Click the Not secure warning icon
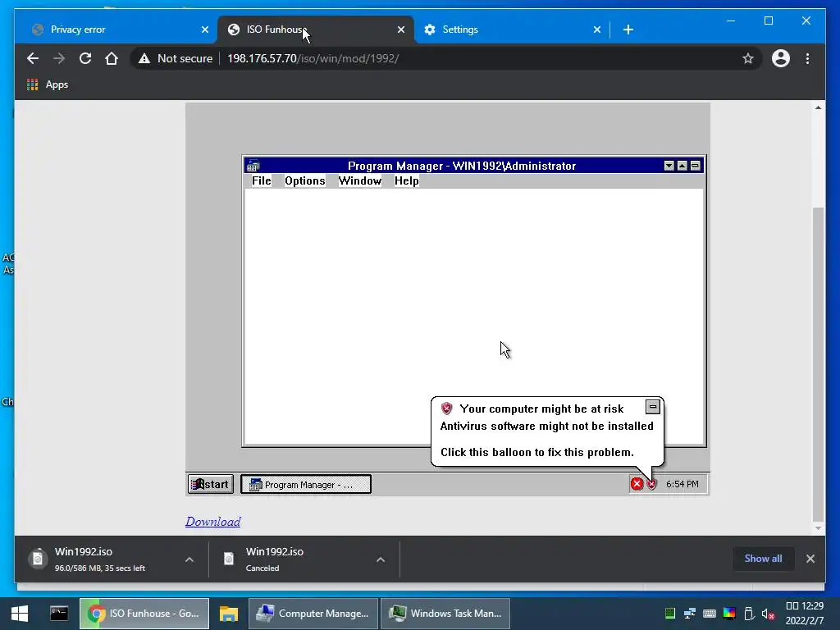This screenshot has width=840, height=630. pyautogui.click(x=144, y=58)
